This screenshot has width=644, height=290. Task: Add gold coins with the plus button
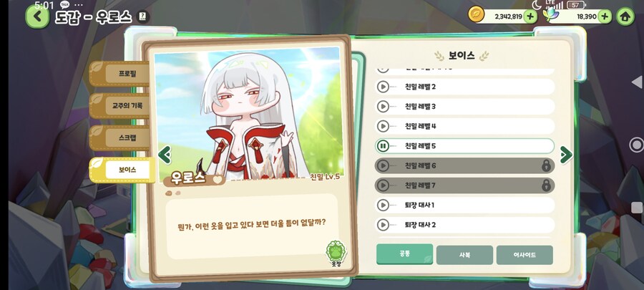click(530, 17)
